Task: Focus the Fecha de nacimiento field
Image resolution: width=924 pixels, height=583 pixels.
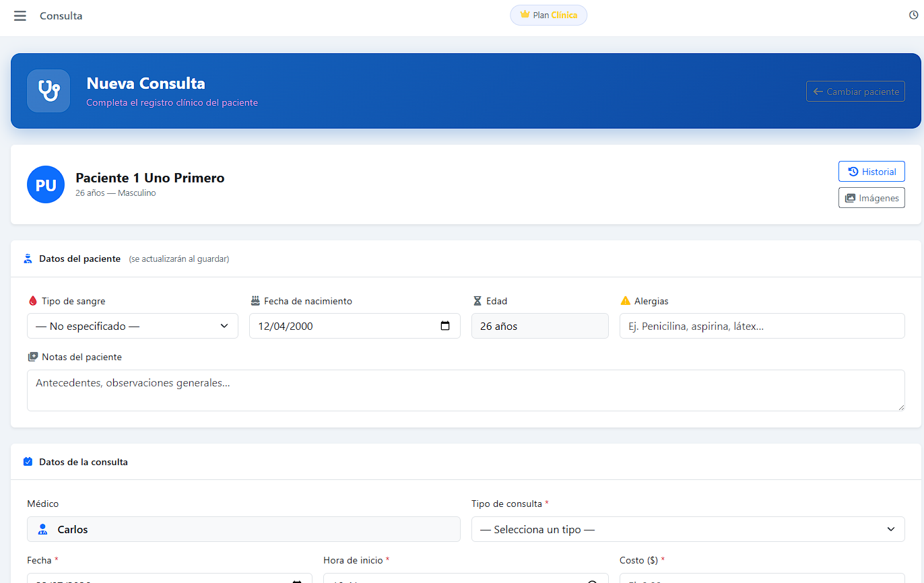Action: tap(355, 326)
